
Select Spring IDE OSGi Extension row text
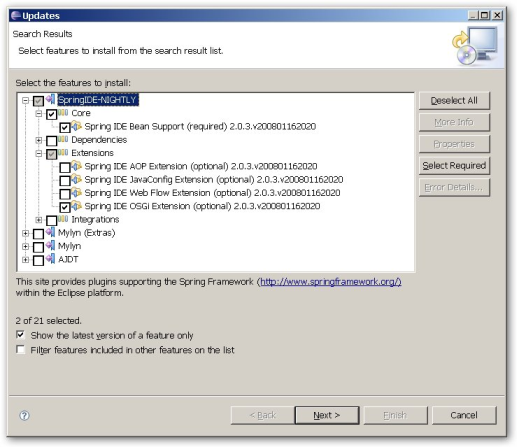tap(202, 206)
